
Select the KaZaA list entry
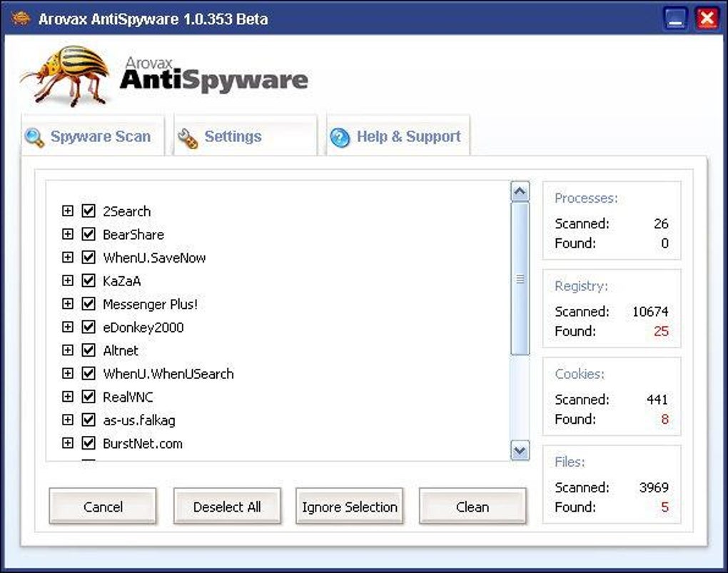(x=121, y=281)
